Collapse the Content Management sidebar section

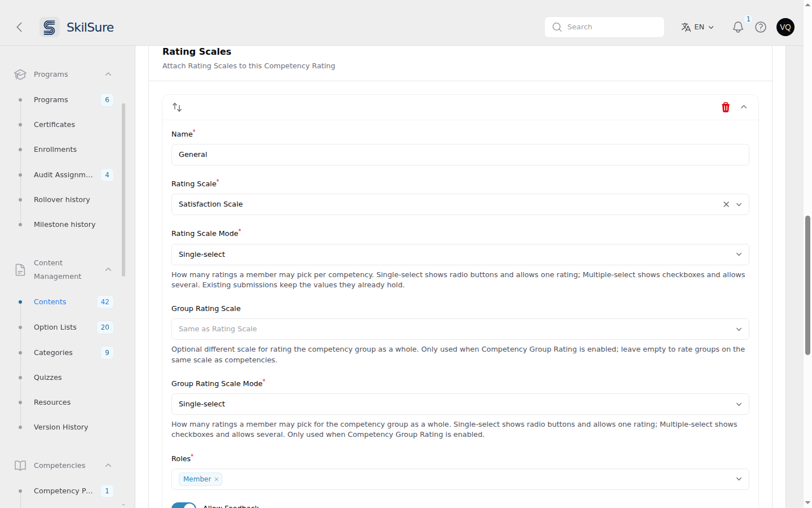[108, 270]
